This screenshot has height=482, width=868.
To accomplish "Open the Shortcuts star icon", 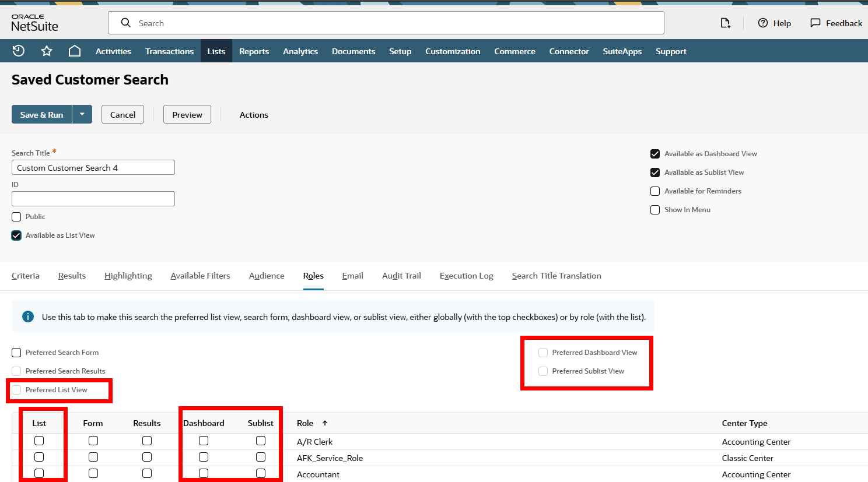I will coord(46,51).
